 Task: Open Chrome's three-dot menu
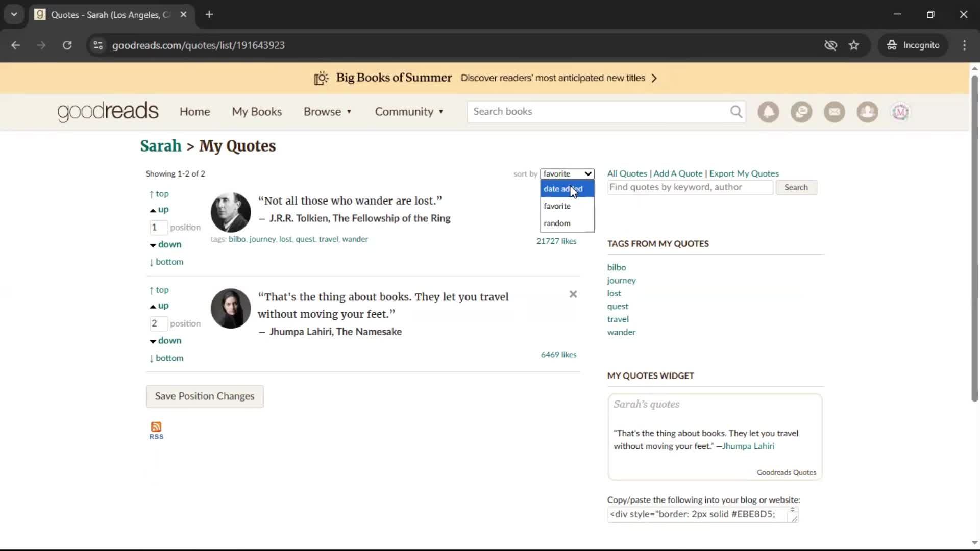pos(964,45)
